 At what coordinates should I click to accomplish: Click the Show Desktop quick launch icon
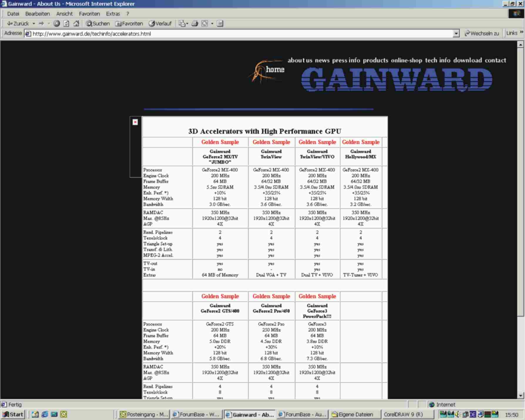pos(54,414)
